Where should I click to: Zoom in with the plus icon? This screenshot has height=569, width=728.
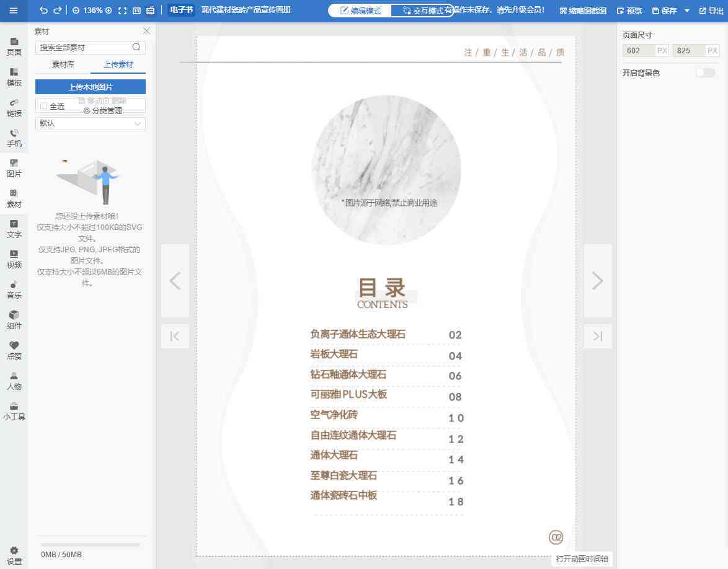pyautogui.click(x=109, y=10)
